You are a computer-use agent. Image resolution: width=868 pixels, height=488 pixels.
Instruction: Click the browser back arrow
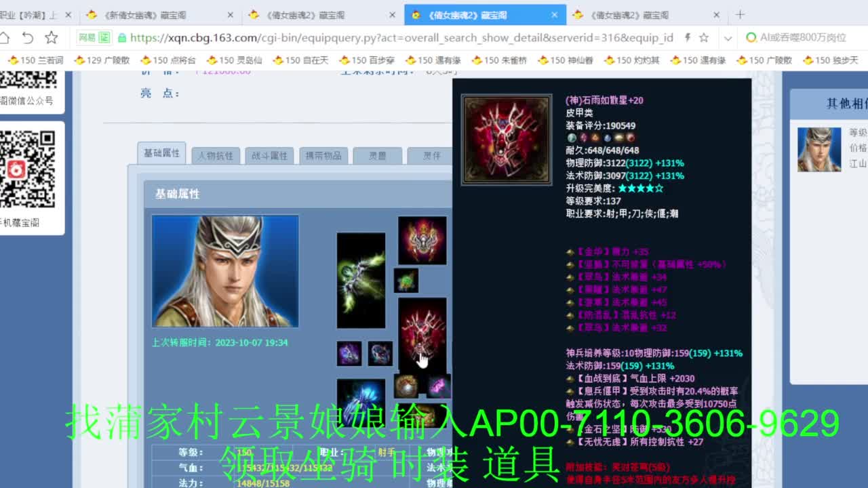27,37
